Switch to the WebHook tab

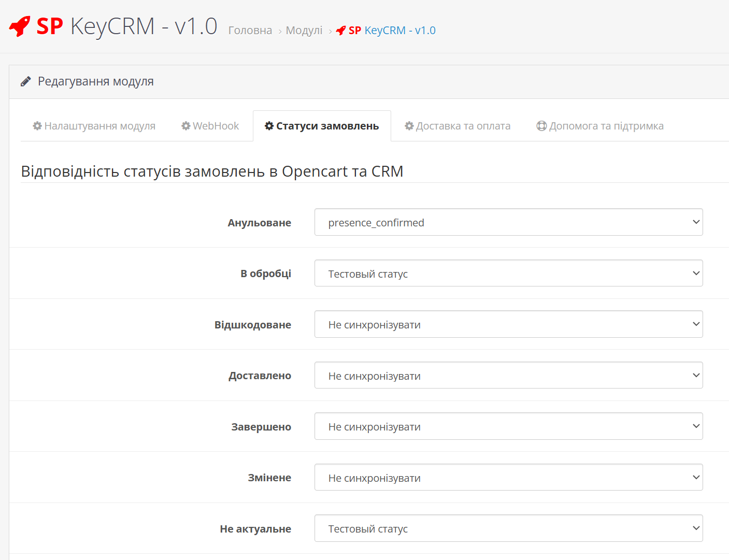pyautogui.click(x=210, y=126)
